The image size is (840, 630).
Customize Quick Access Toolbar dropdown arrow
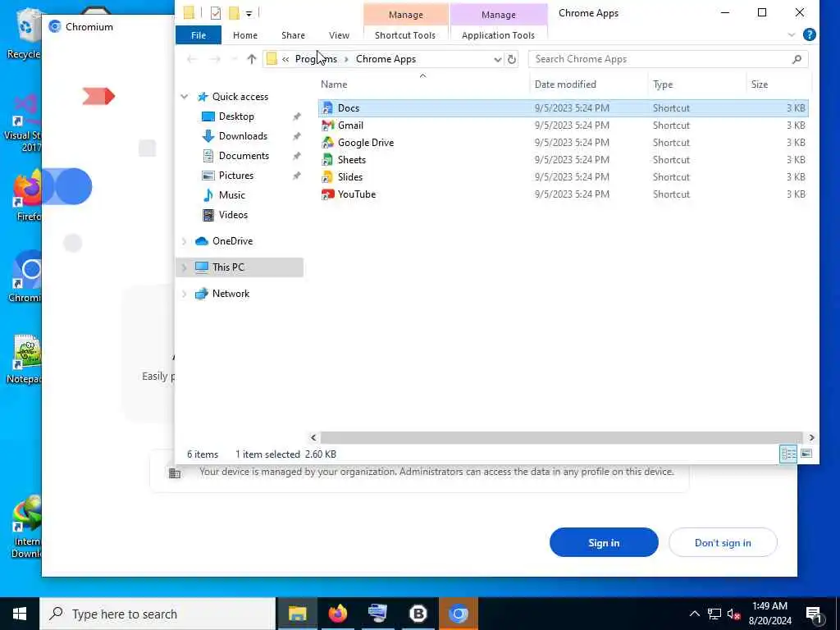click(249, 13)
